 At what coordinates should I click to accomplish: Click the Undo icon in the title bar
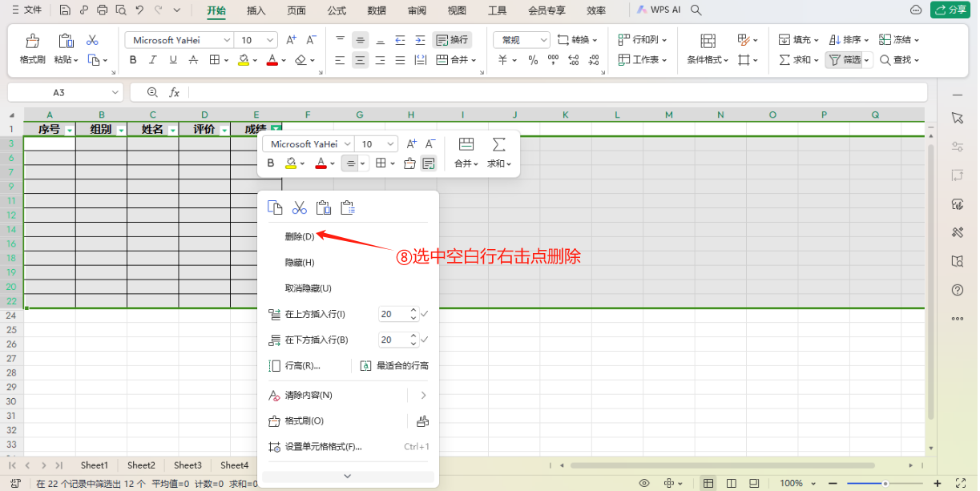[x=139, y=10]
